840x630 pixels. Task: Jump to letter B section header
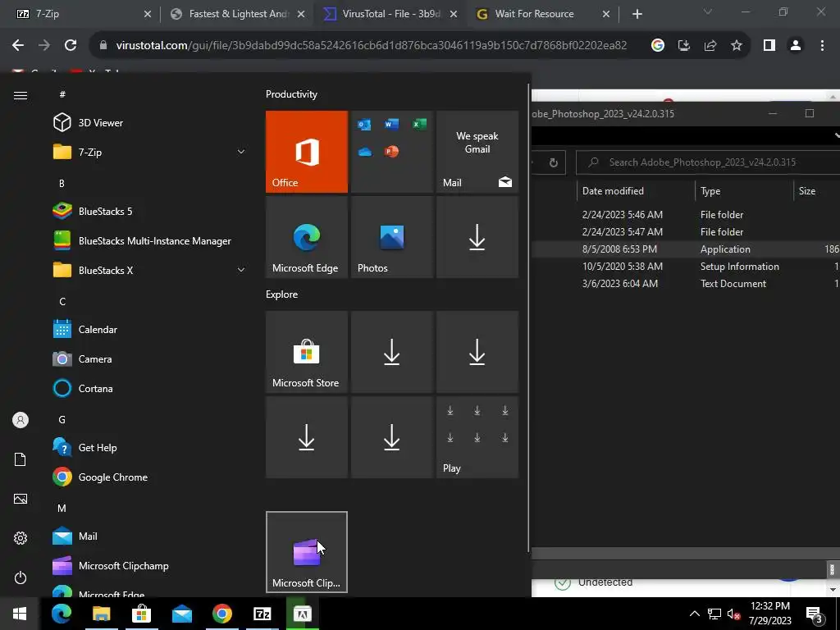[x=62, y=183]
